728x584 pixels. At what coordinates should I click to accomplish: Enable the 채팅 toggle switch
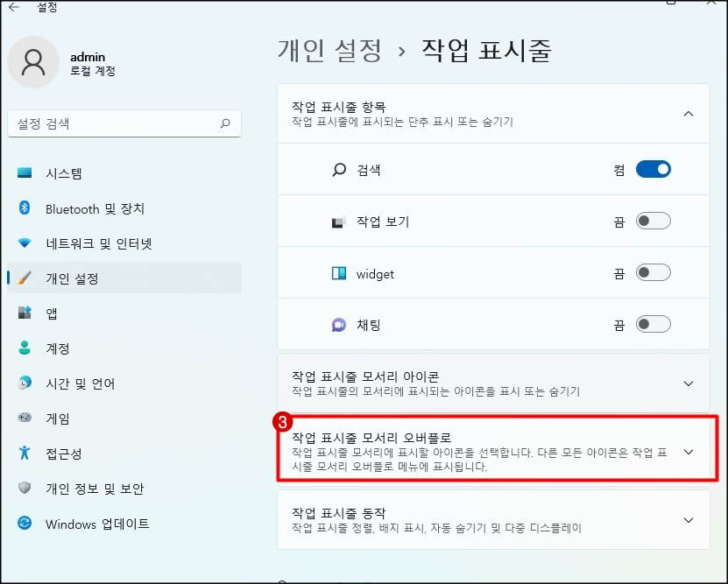(653, 323)
